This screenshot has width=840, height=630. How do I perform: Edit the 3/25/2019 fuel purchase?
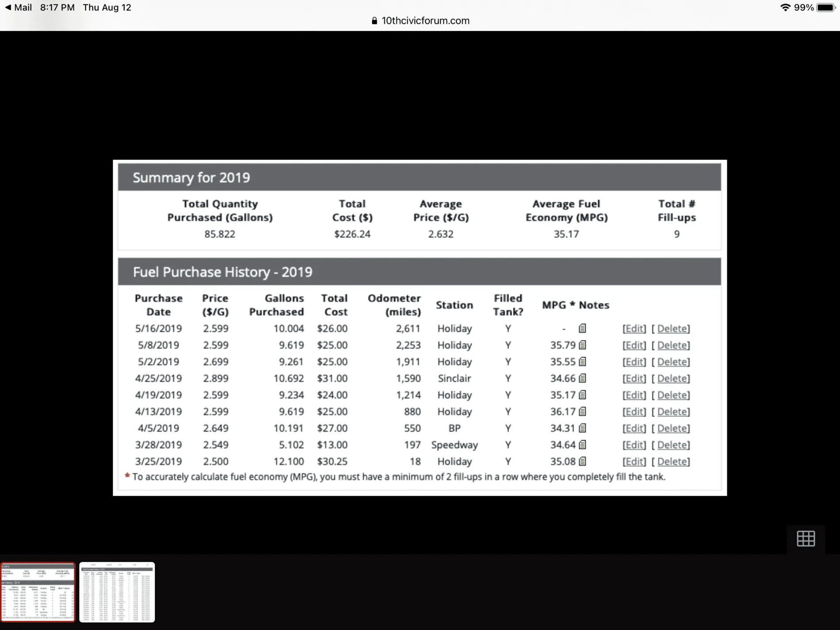tap(634, 461)
